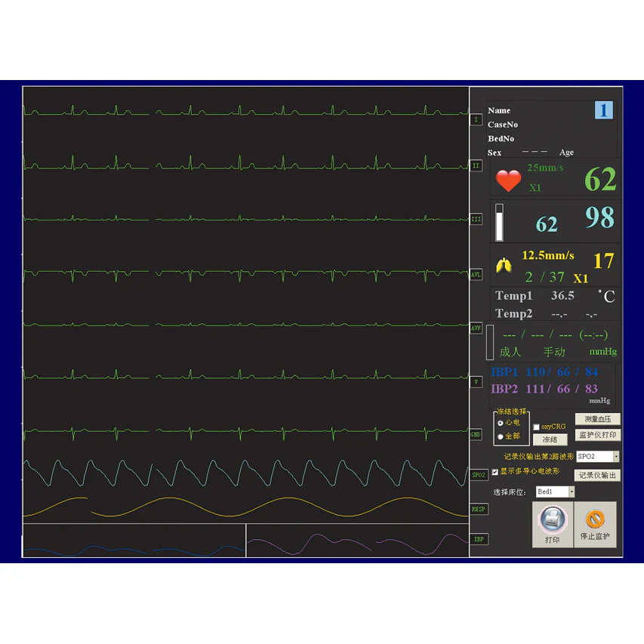The width and height of the screenshot is (644, 644).
Task: Click the IBP2 111/66/83 reading
Action: pyautogui.click(x=544, y=389)
